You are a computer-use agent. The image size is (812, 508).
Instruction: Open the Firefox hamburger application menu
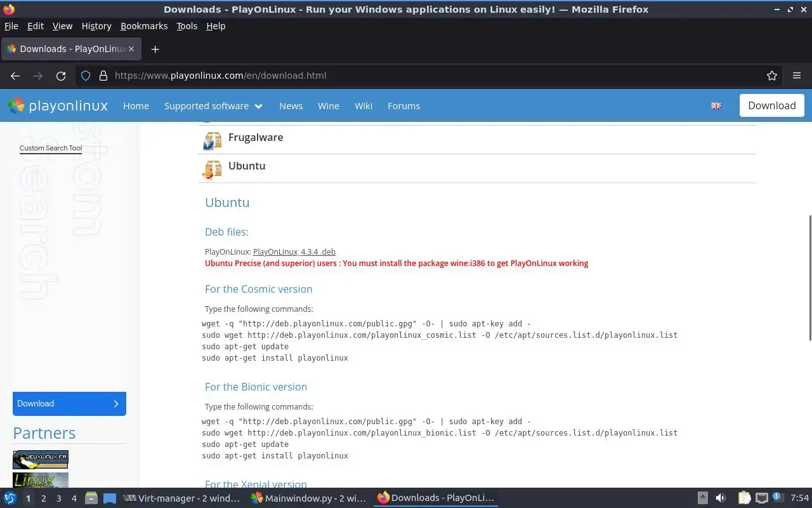[797, 76]
